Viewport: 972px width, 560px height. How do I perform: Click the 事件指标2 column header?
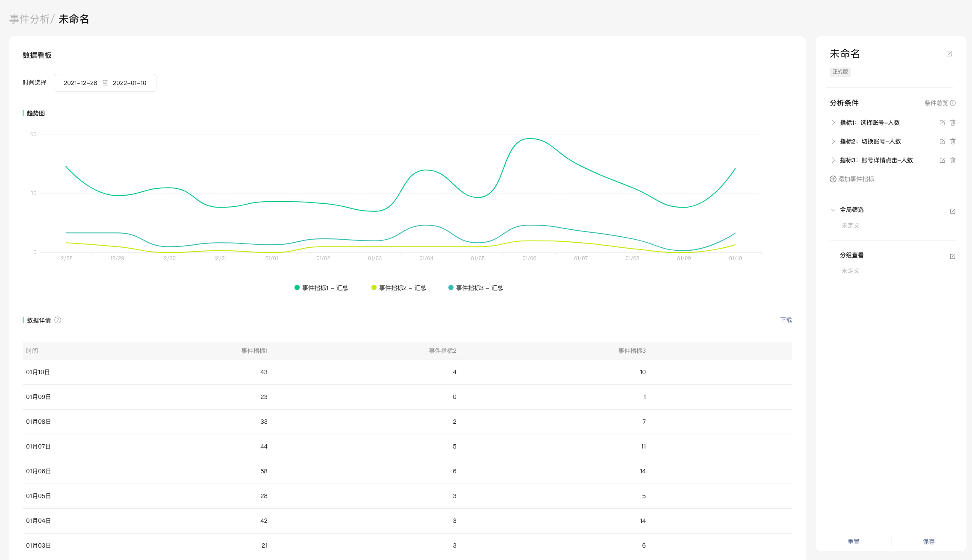tap(443, 351)
